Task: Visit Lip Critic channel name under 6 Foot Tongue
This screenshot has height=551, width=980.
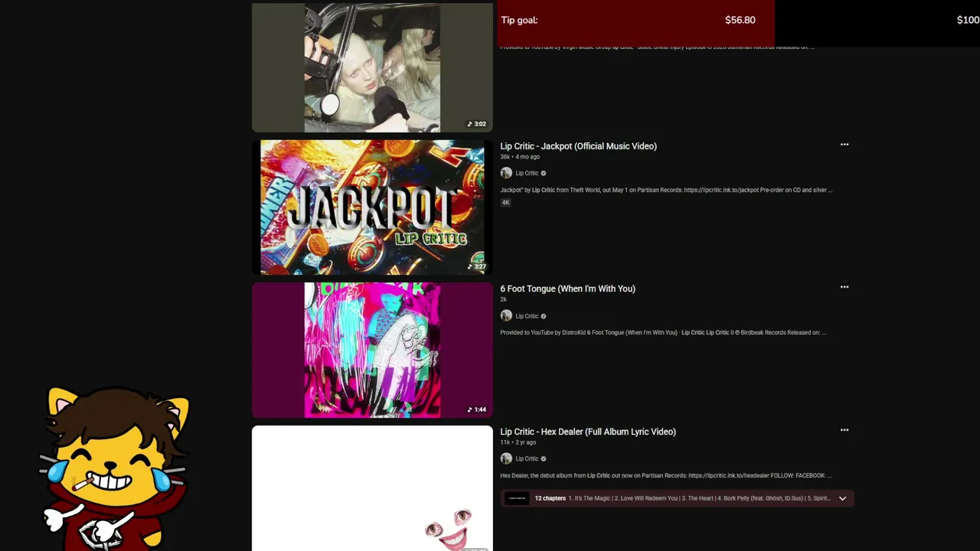Action: coord(527,316)
